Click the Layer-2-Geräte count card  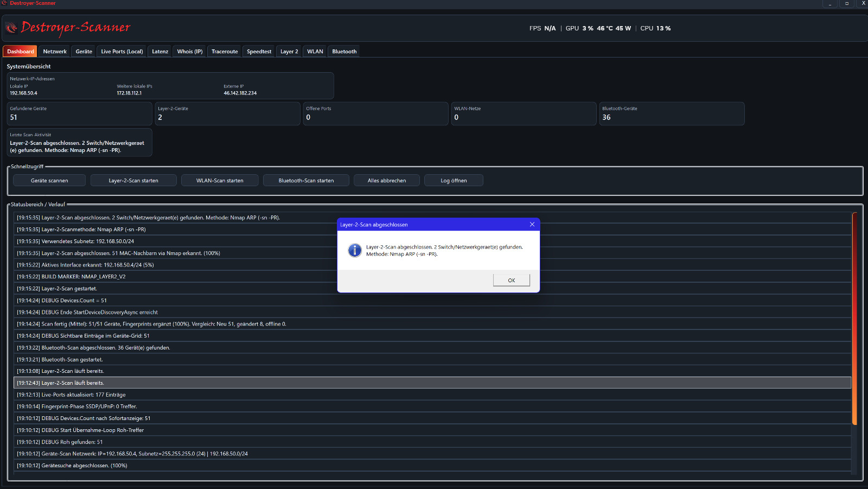click(228, 113)
